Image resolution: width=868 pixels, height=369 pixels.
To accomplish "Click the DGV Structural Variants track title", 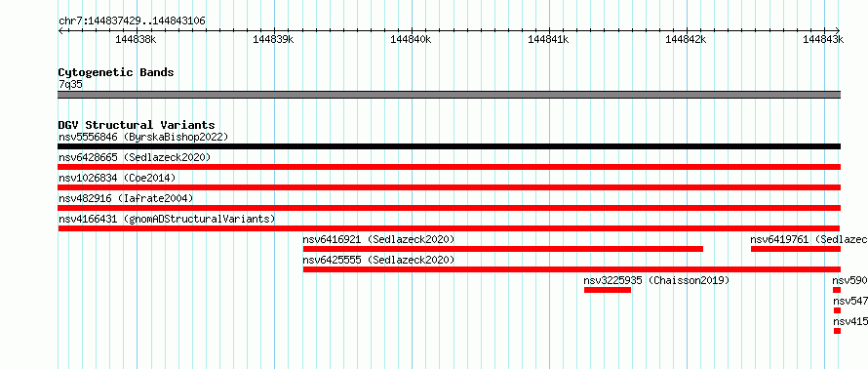I will pos(137,125).
